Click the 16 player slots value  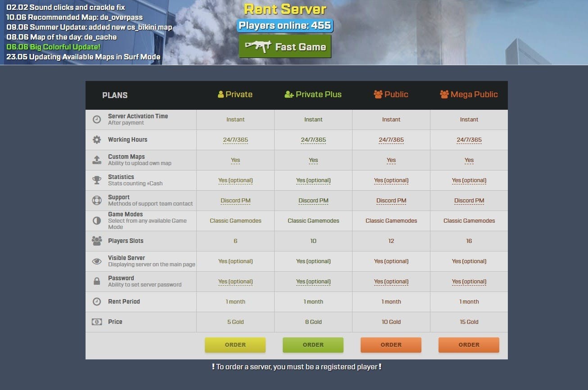pyautogui.click(x=469, y=241)
